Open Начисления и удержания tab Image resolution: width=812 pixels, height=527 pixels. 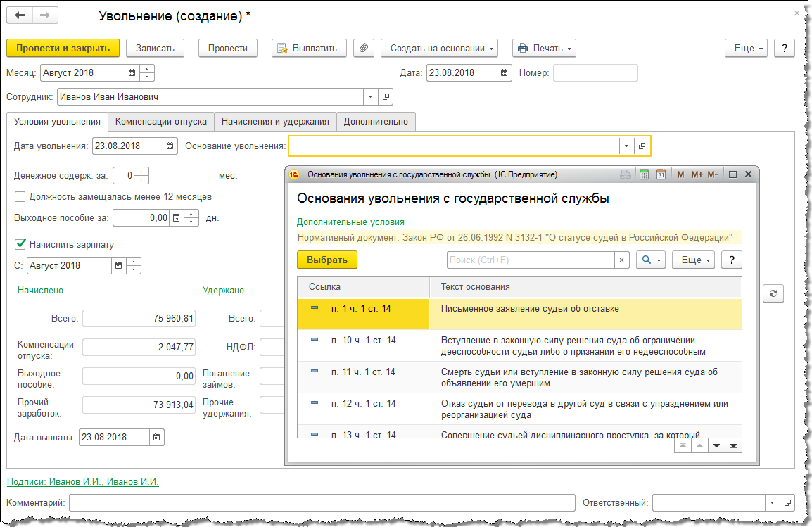tap(276, 122)
